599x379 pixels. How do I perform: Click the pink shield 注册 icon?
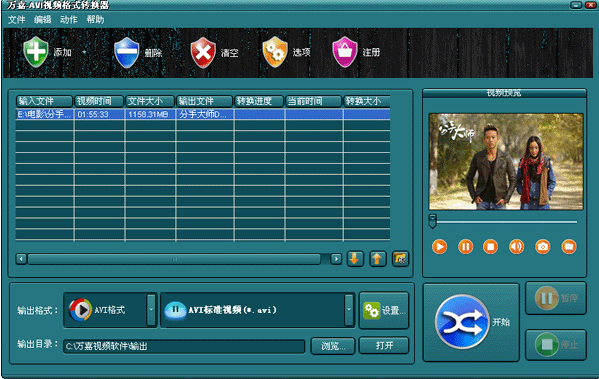tap(345, 52)
